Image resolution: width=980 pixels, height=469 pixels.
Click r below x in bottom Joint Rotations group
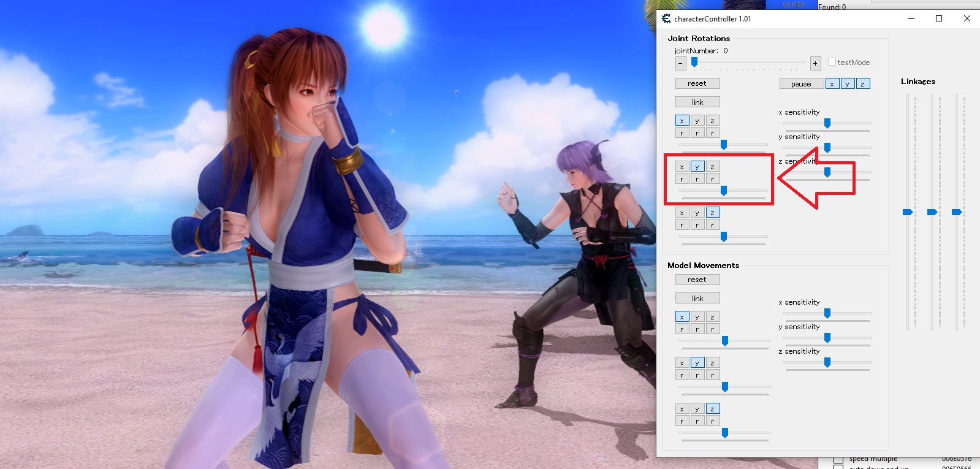point(682,225)
